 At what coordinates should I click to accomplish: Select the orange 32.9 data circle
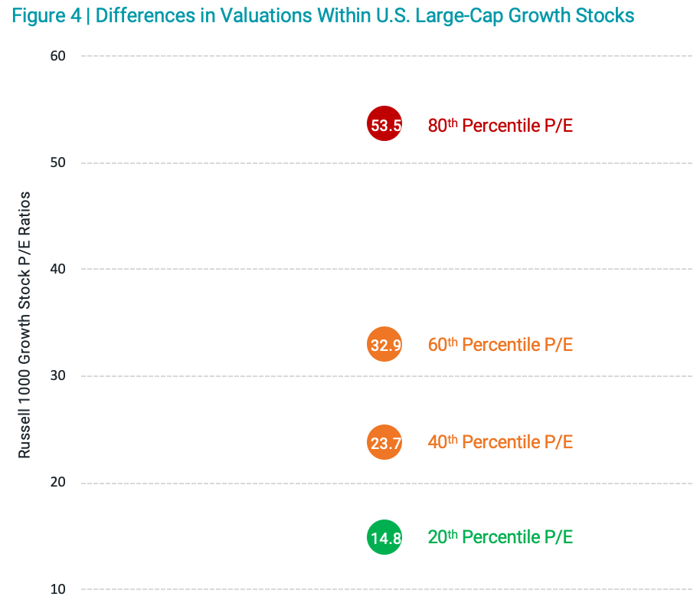pyautogui.click(x=384, y=344)
